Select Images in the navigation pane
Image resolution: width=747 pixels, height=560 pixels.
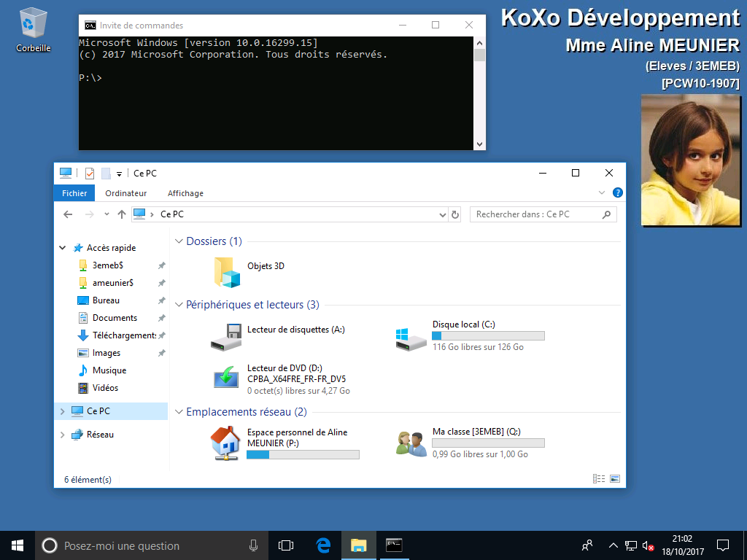[107, 353]
